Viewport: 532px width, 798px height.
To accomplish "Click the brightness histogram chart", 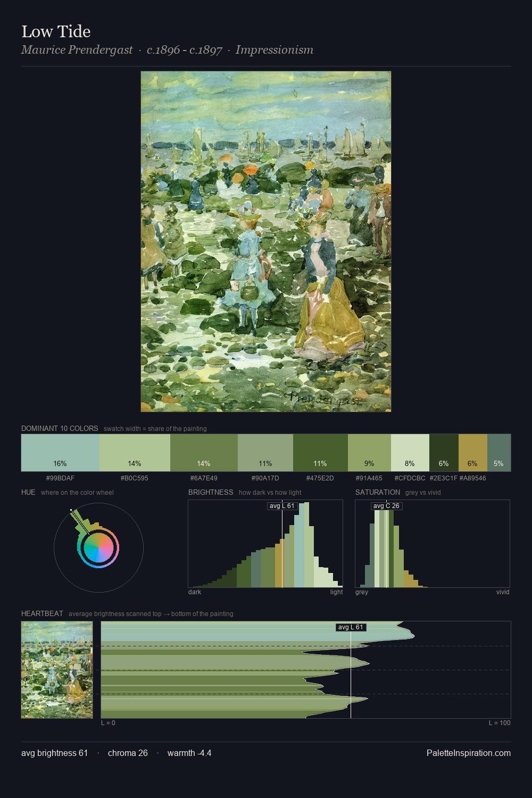I will [265, 544].
